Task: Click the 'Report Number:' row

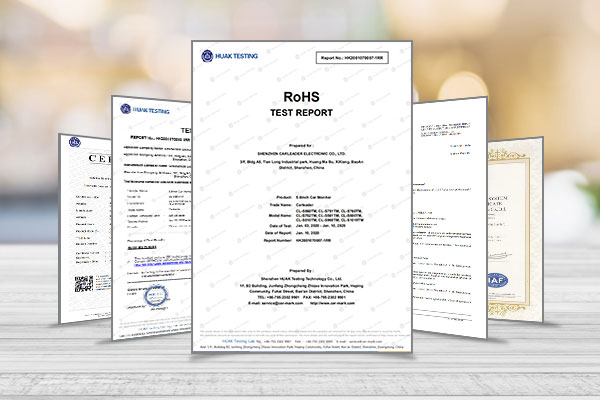Action: point(297,240)
